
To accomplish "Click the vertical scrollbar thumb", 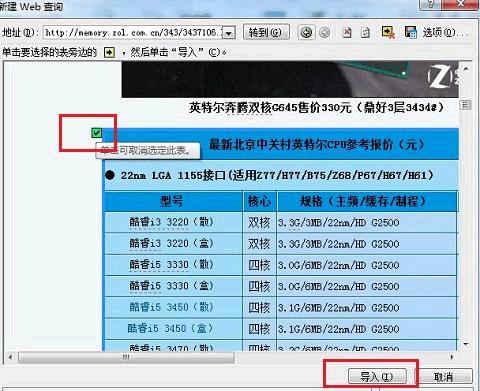I will tap(465, 105).
